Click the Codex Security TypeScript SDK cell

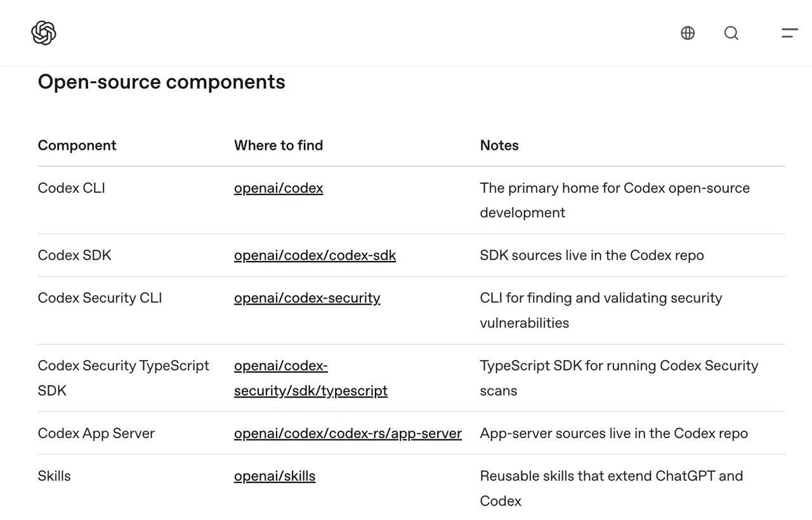[124, 378]
